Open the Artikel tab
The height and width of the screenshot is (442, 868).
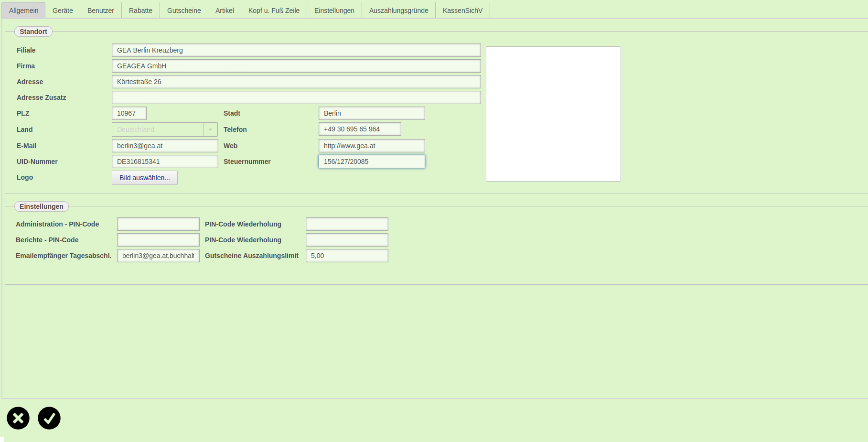(225, 11)
